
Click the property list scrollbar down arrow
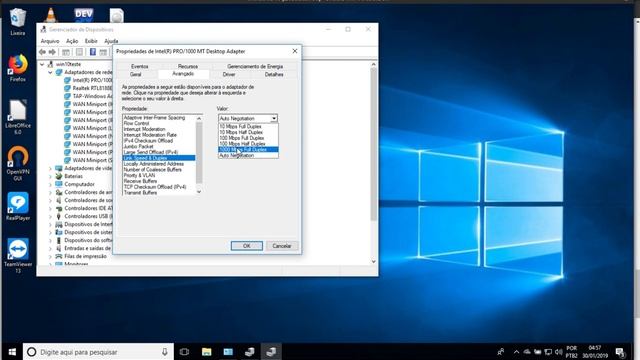[x=199, y=192]
